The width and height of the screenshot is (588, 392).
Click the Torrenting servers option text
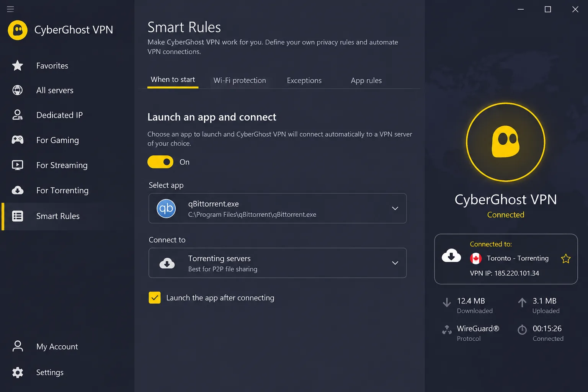219,258
